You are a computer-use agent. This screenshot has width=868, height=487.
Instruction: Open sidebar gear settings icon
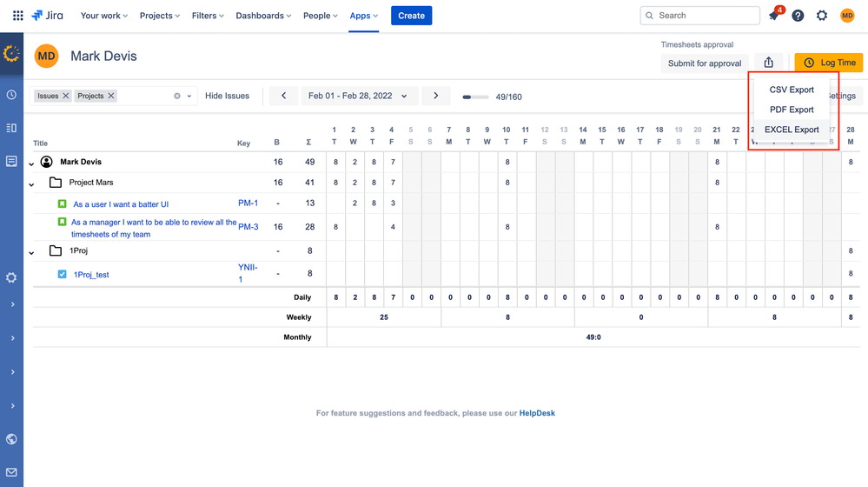coord(11,277)
